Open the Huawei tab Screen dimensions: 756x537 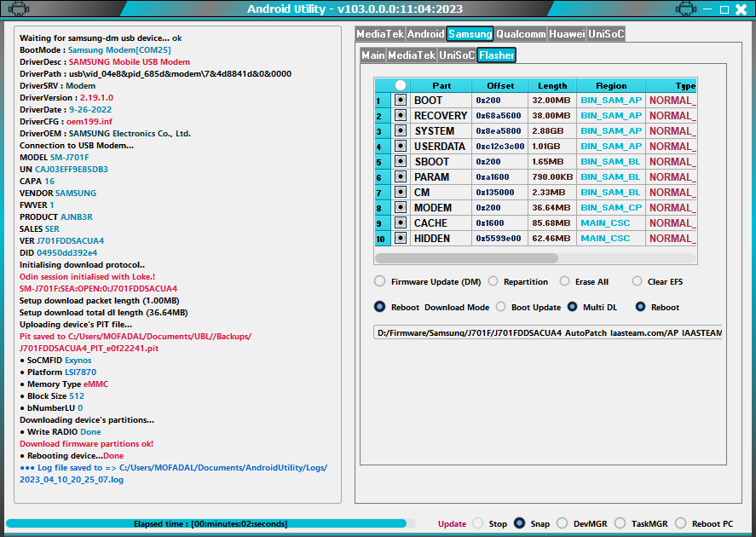(567, 34)
